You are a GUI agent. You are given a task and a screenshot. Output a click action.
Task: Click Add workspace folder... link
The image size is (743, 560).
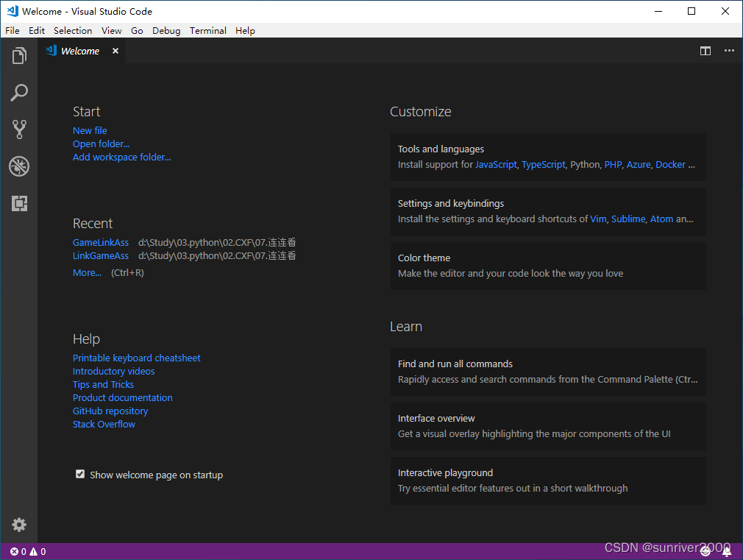point(122,157)
